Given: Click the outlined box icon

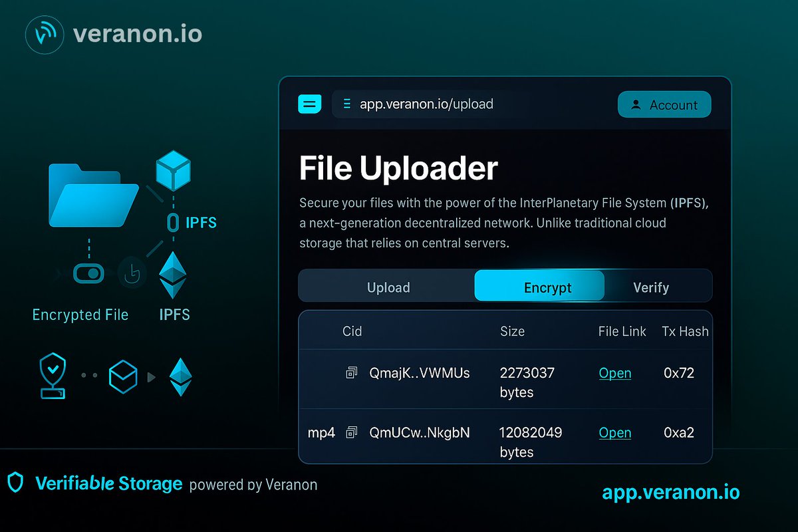Looking at the screenshot, I should click(123, 376).
